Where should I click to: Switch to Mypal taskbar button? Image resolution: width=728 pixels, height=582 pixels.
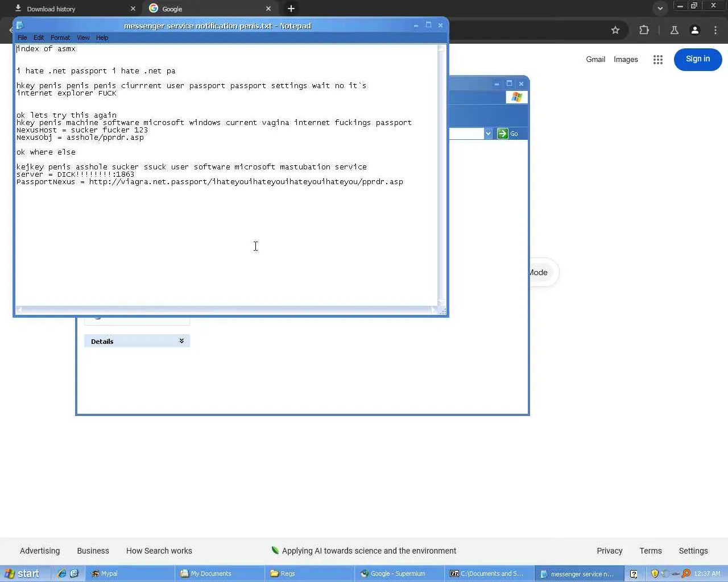coord(130,573)
